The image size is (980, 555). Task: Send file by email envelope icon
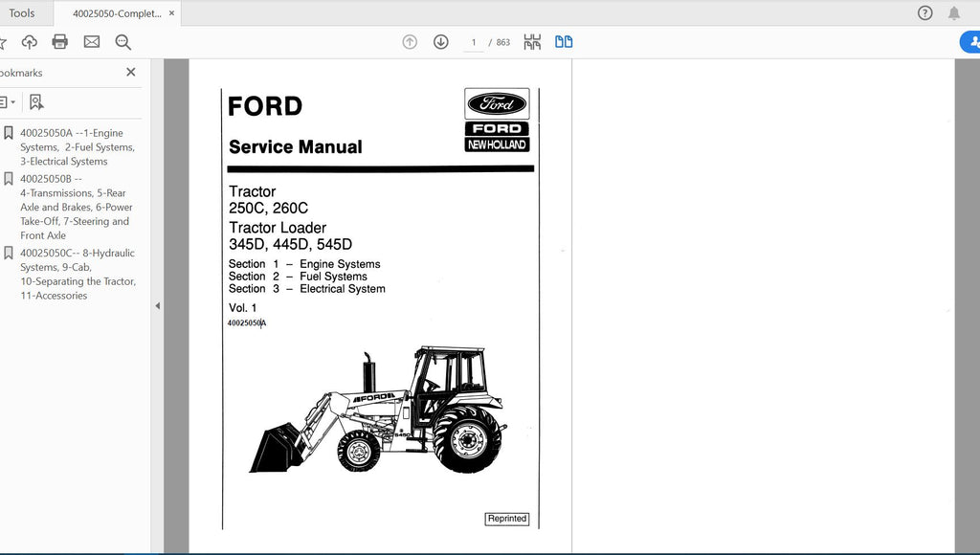point(92,42)
